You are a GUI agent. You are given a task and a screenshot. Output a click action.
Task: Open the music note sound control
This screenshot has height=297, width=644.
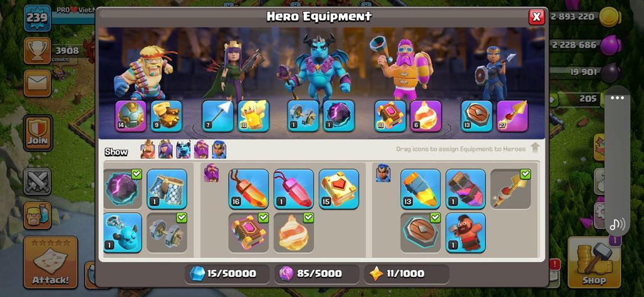tap(617, 224)
